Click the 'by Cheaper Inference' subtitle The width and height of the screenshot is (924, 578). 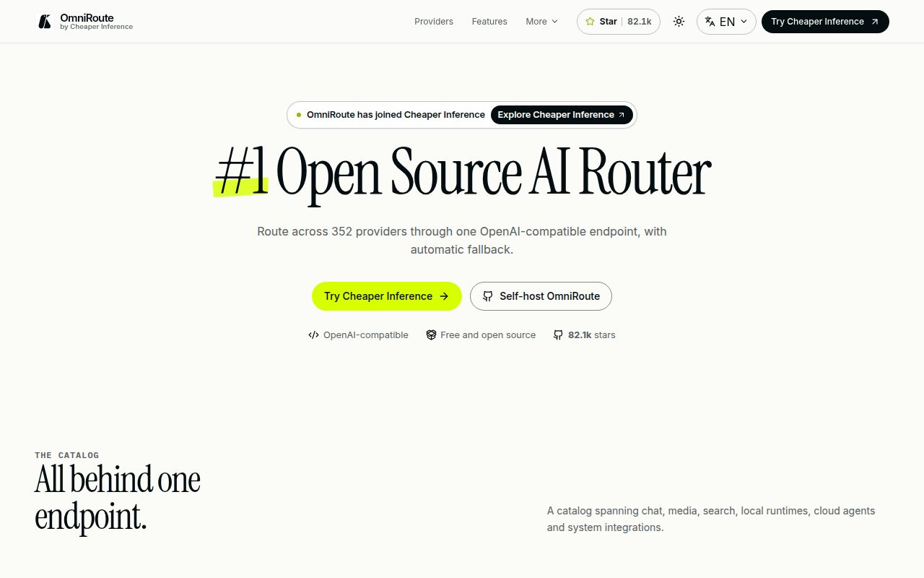click(96, 27)
